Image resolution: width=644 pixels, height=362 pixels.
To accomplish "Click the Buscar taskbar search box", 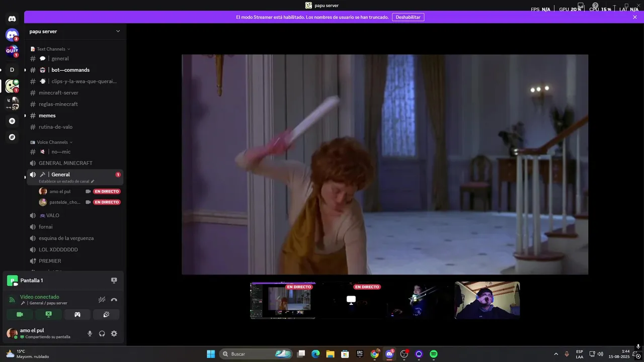I will pyautogui.click(x=257, y=354).
